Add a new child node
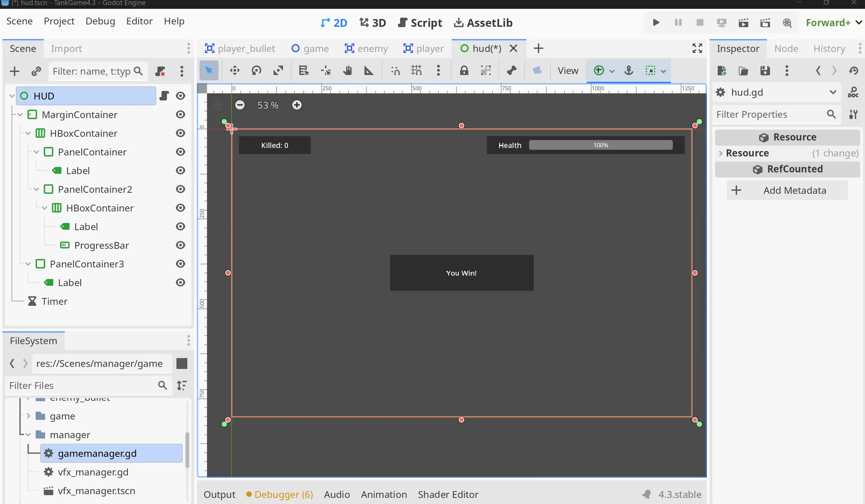Viewport: 865px width, 504px height. coord(14,71)
